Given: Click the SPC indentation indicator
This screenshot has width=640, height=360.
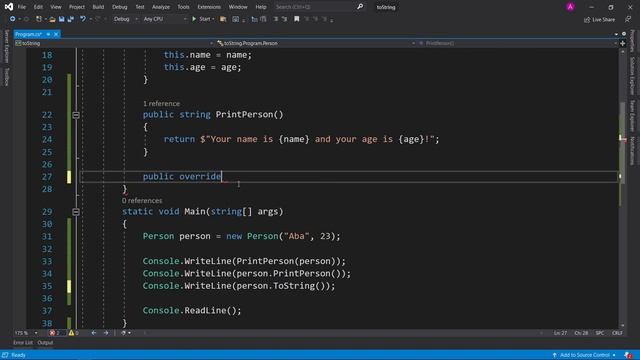Looking at the screenshot, I should (x=600, y=333).
